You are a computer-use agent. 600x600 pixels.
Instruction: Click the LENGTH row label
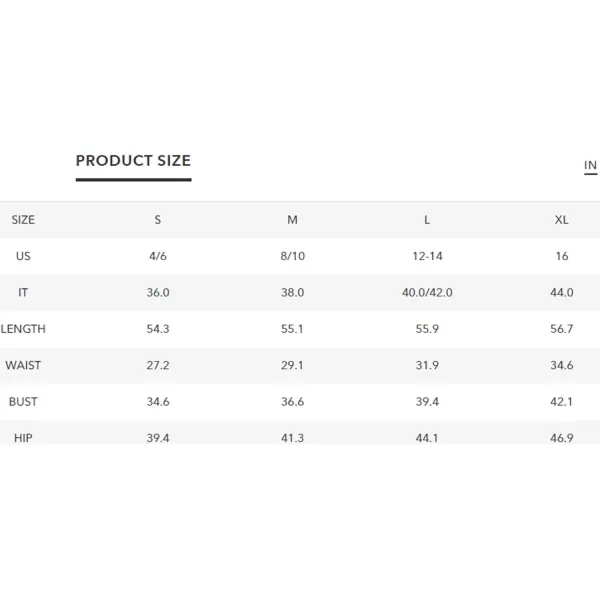(23, 329)
